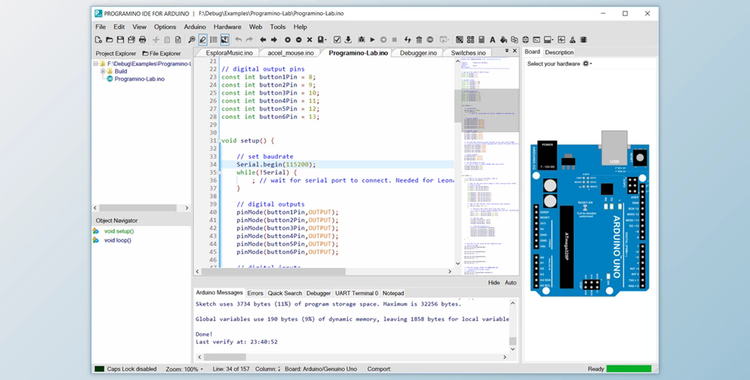
Task: Open the File Explorer tab
Action: click(x=162, y=54)
